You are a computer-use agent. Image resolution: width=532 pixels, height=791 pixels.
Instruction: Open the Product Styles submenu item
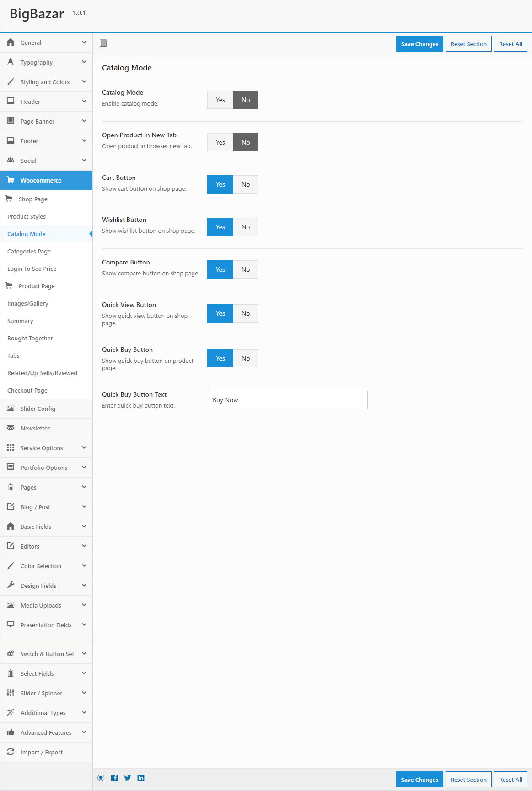pyautogui.click(x=27, y=217)
